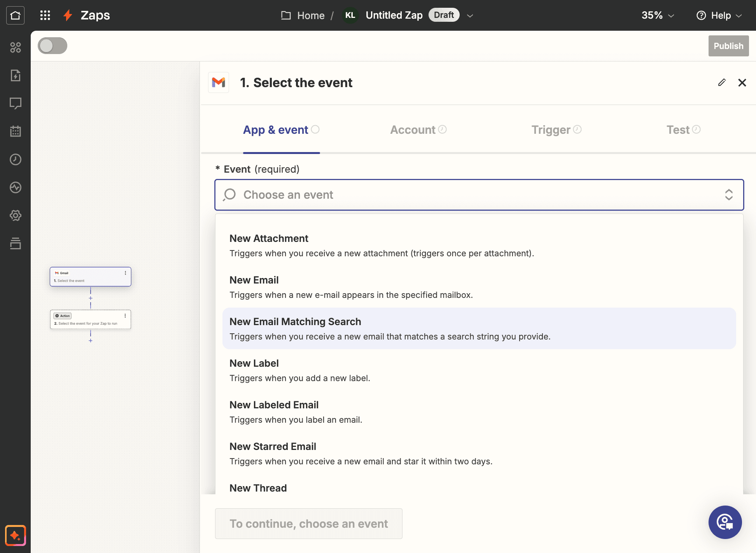
Task: Open the sidebar history clock icon
Action: (16, 159)
